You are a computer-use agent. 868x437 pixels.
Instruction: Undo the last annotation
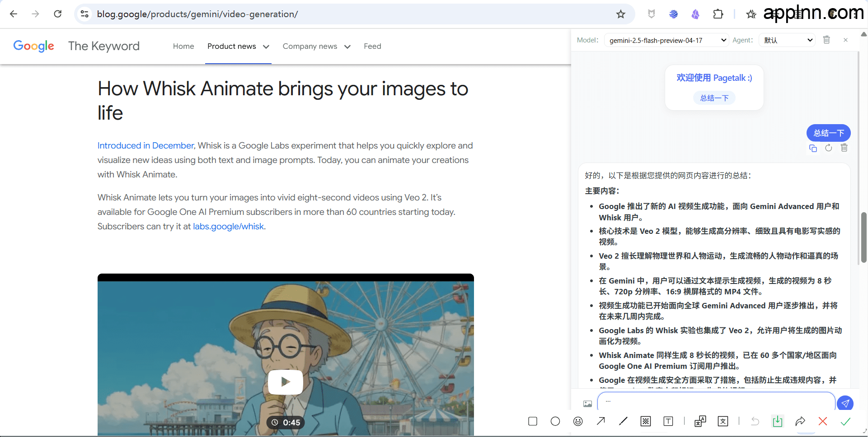[x=755, y=421]
